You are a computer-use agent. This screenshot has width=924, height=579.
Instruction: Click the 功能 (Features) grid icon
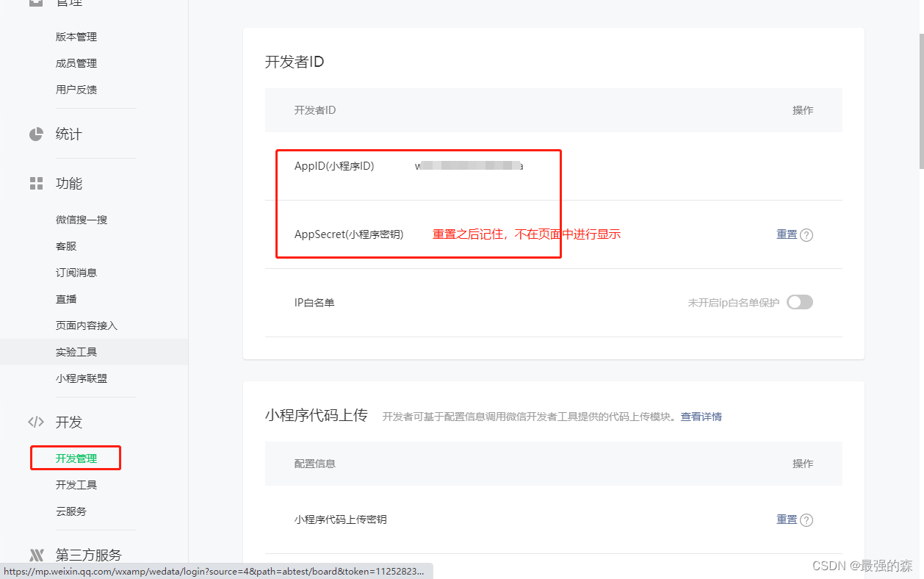[x=35, y=183]
